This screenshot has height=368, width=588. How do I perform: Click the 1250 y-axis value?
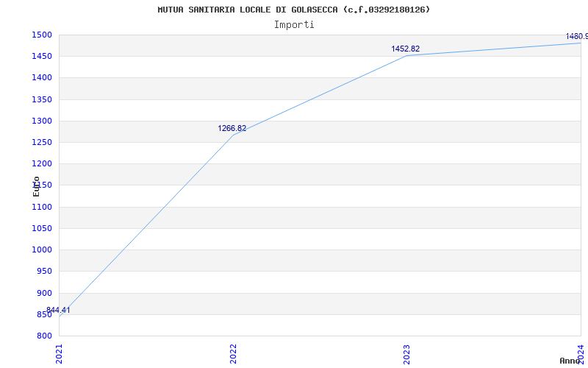click(x=42, y=143)
